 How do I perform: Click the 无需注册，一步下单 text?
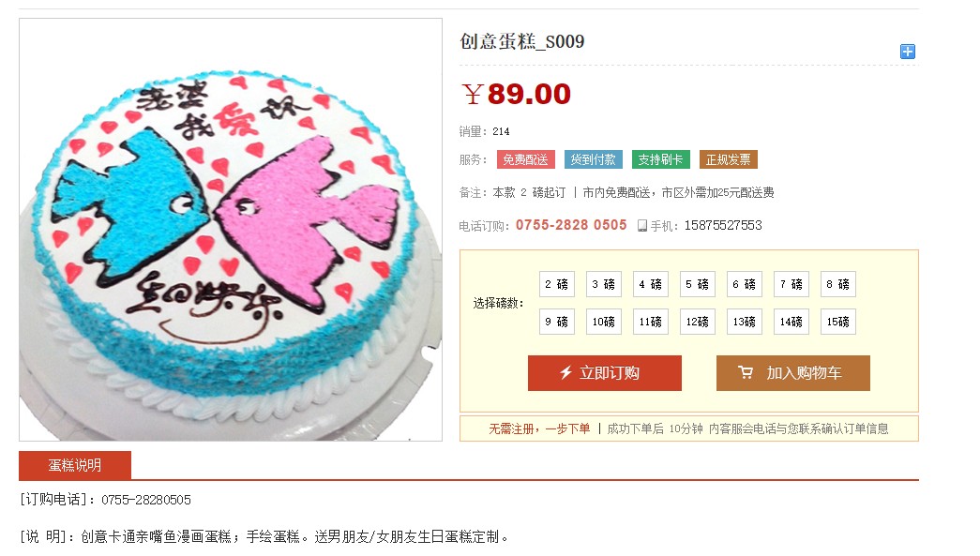(538, 428)
